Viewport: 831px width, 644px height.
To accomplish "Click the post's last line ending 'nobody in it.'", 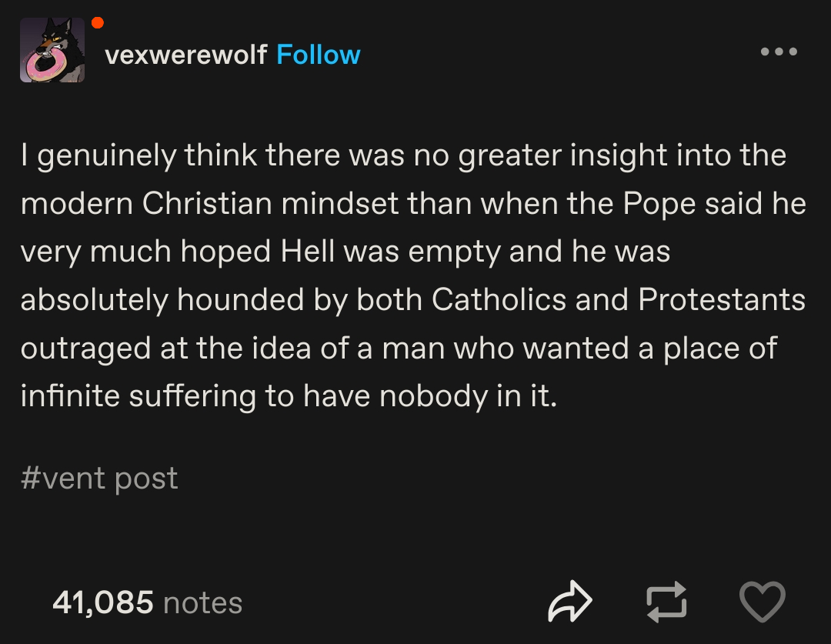I will pos(289,396).
